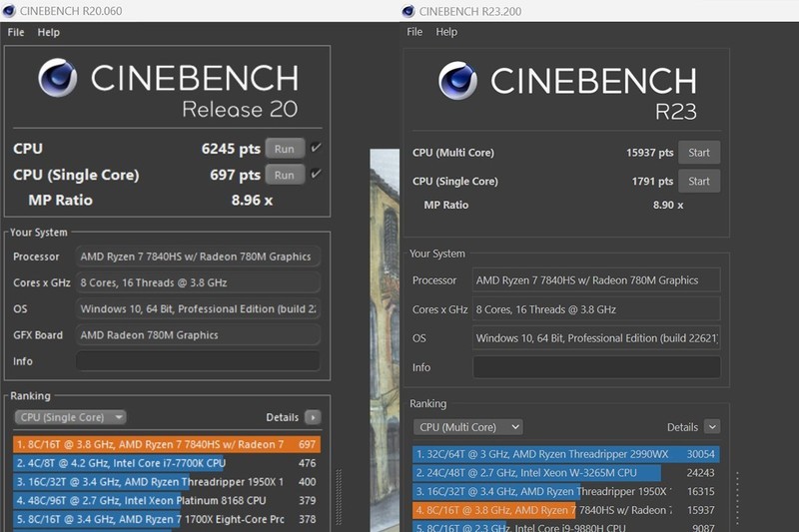Toggle the R20 CPU test checkmark
The image size is (799, 532).
pos(316,149)
